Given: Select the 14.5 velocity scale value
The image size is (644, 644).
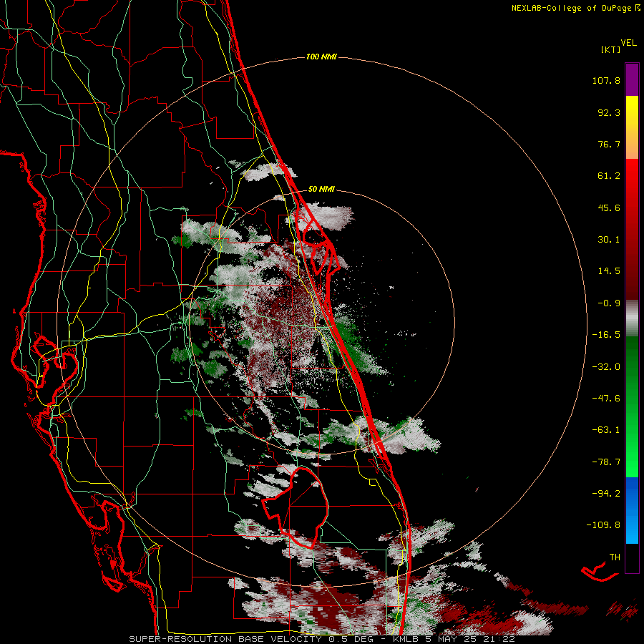Looking at the screenshot, I should point(609,271).
